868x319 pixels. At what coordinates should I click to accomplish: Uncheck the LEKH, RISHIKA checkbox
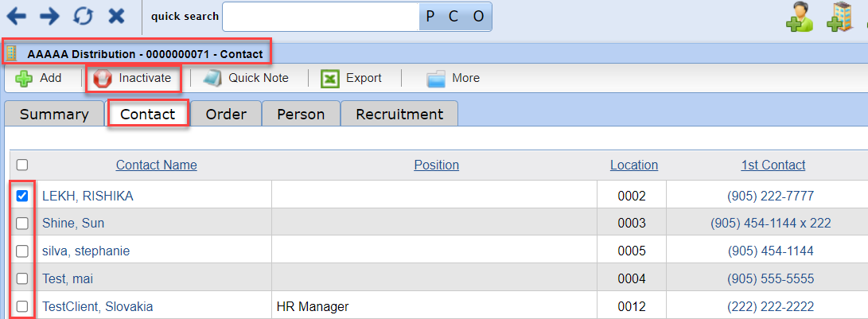coord(22,196)
